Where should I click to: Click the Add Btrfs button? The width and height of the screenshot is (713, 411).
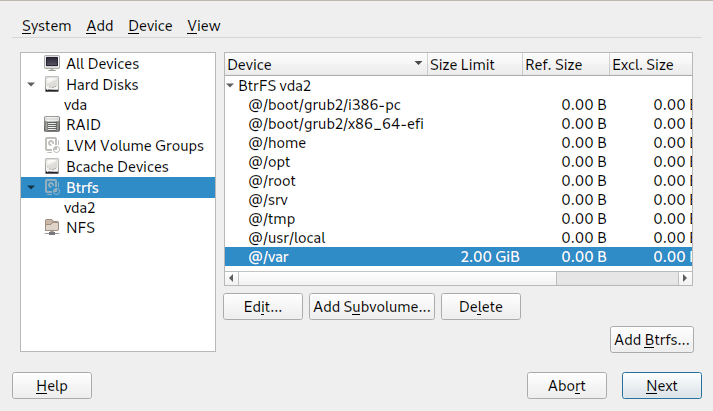point(652,340)
